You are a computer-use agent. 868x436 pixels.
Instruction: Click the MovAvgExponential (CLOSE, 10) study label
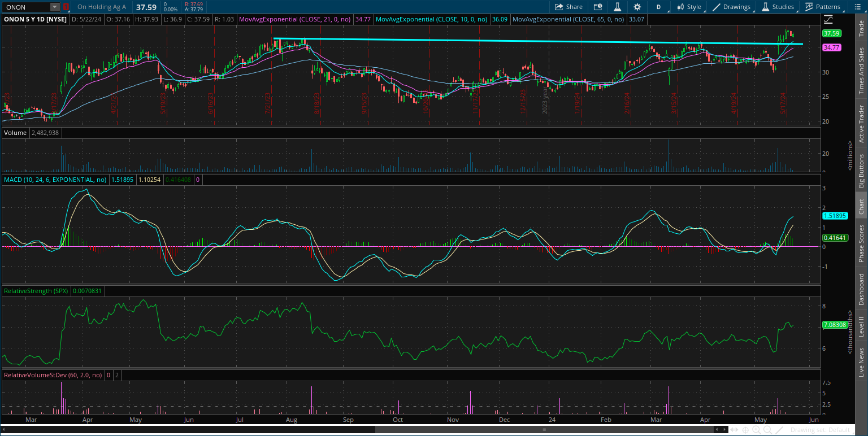432,19
